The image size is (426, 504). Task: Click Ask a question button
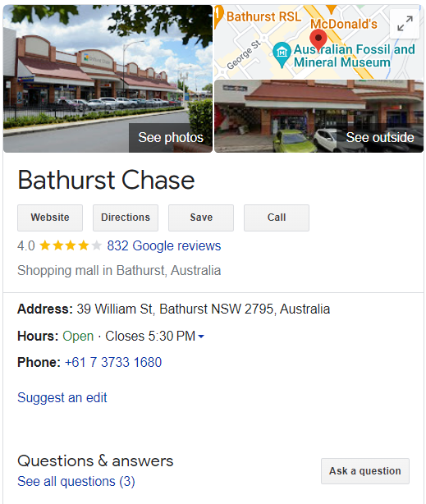(x=365, y=471)
